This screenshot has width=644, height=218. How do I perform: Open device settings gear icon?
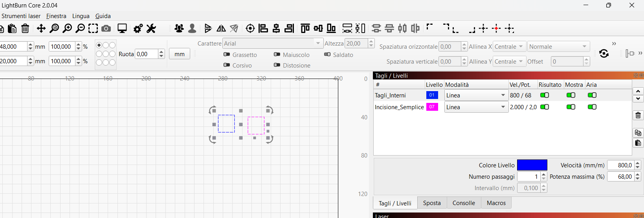(x=138, y=28)
